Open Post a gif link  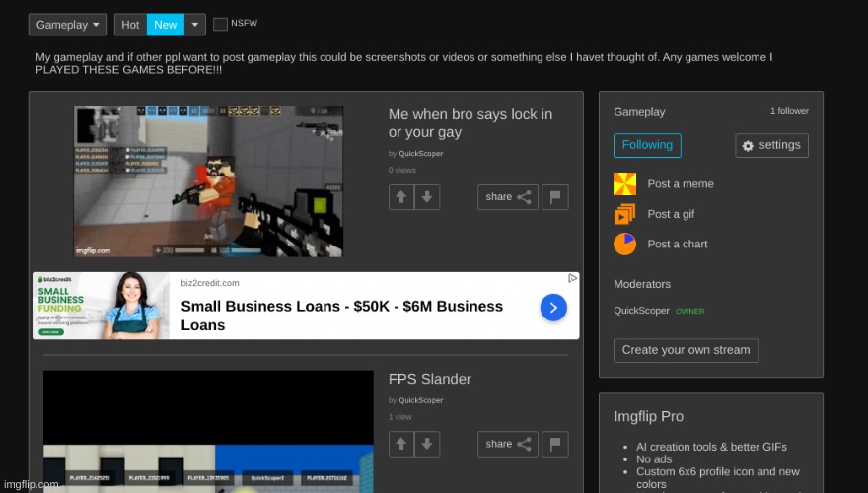pos(671,214)
